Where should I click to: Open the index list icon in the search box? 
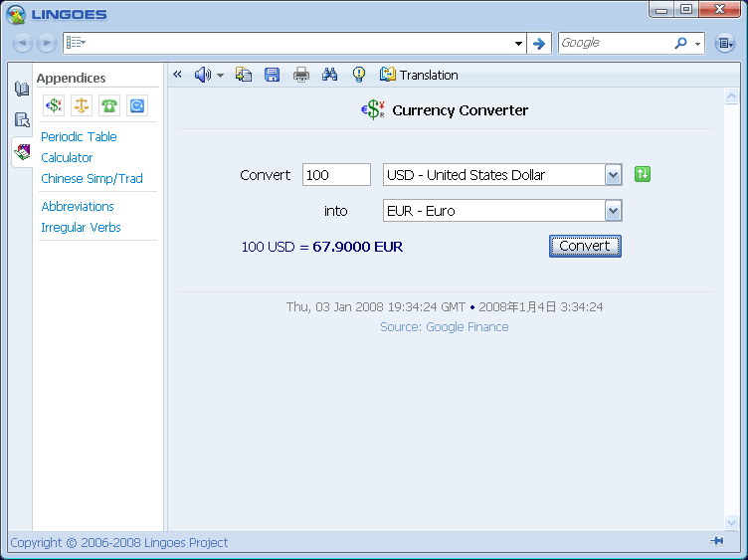click(76, 43)
